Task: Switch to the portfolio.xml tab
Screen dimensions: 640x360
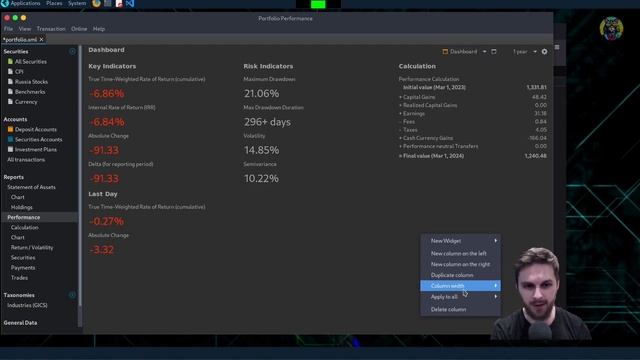Action: pyautogui.click(x=20, y=40)
